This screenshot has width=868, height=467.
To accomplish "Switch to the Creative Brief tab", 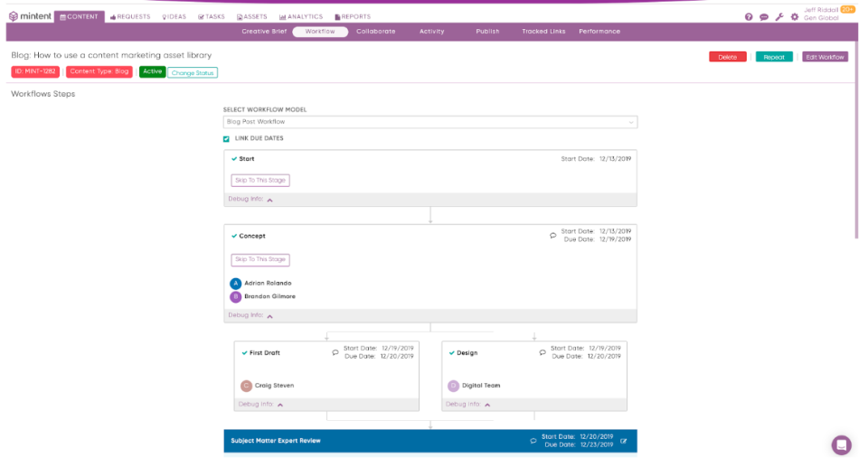I will tap(264, 32).
